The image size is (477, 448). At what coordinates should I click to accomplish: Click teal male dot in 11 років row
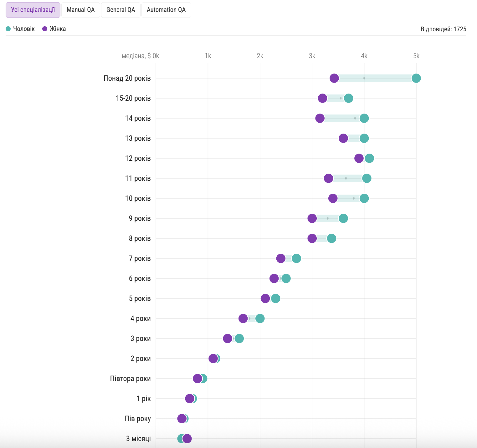pyautogui.click(x=367, y=178)
